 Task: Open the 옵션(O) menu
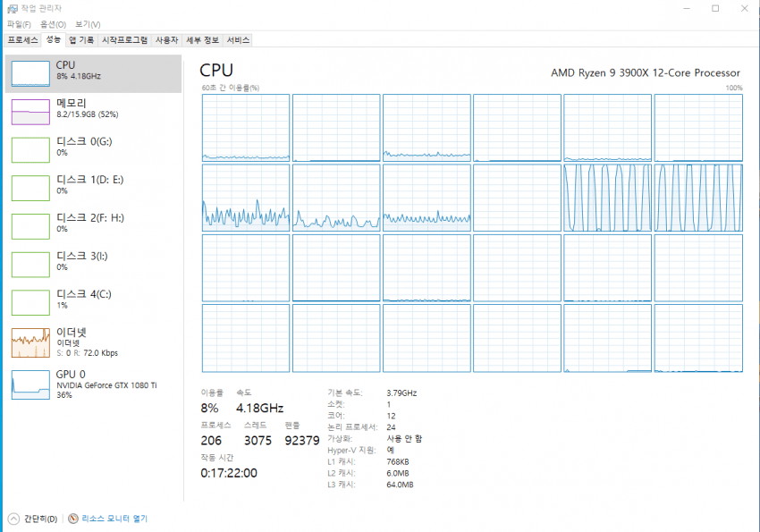point(53,24)
